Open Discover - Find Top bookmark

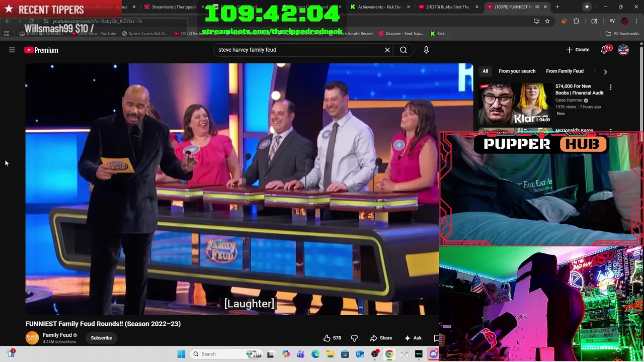400,33
